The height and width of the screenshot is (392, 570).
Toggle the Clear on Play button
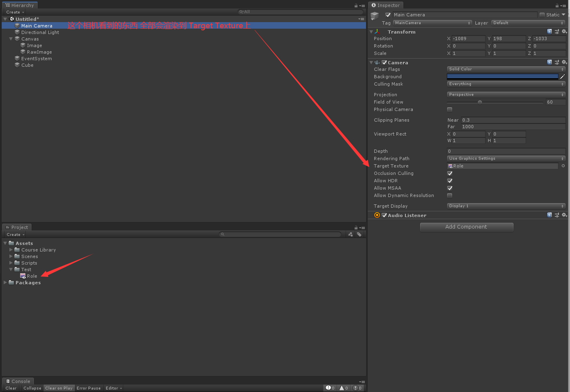[59, 388]
